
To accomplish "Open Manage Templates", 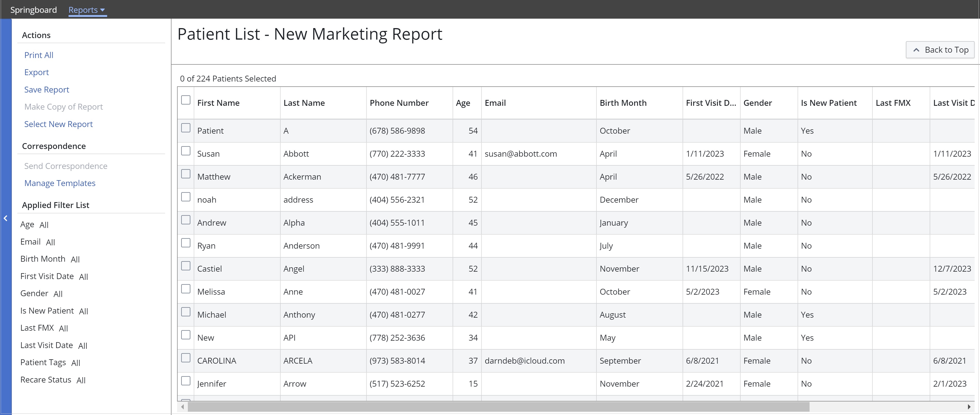I will point(60,183).
